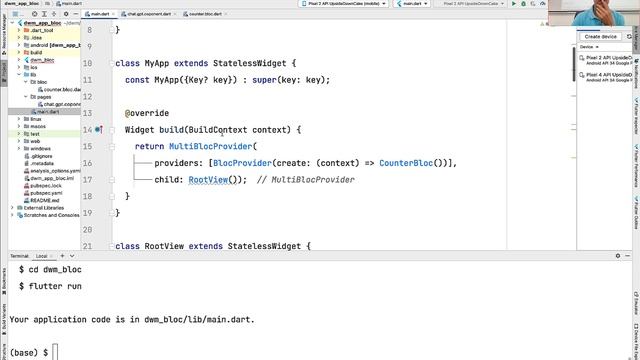Image resolution: width=640 pixels, height=360 pixels.
Task: Click the Terminal panel label
Action: tap(19, 256)
